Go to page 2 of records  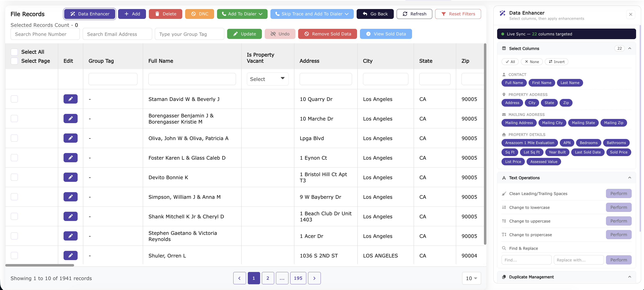point(268,278)
